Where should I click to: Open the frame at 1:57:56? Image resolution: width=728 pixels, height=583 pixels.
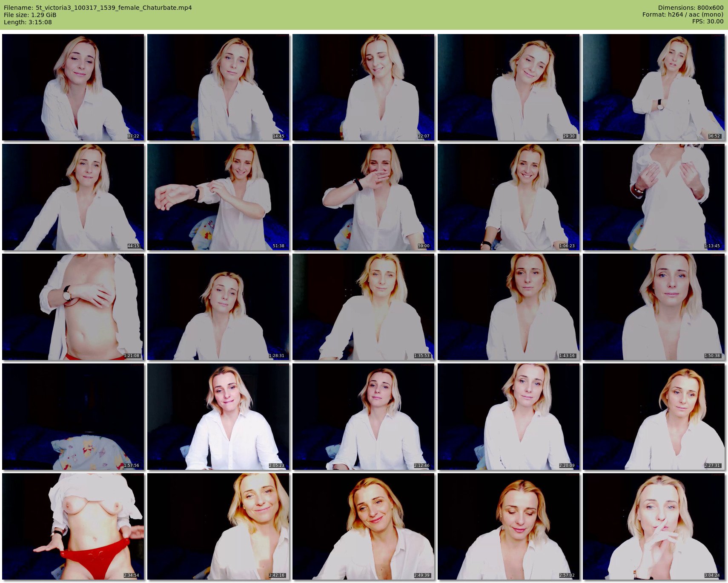point(73,417)
